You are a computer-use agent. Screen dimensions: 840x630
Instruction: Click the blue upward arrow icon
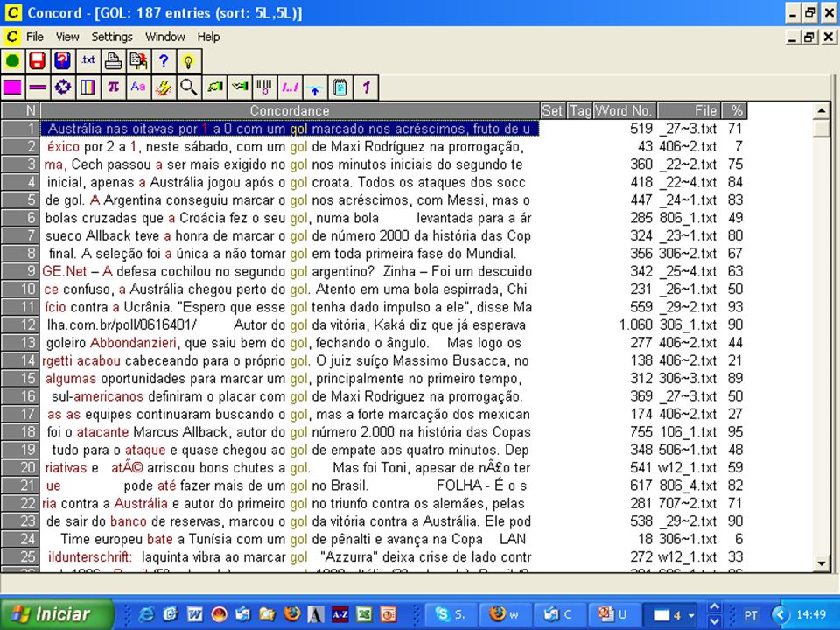(x=315, y=87)
